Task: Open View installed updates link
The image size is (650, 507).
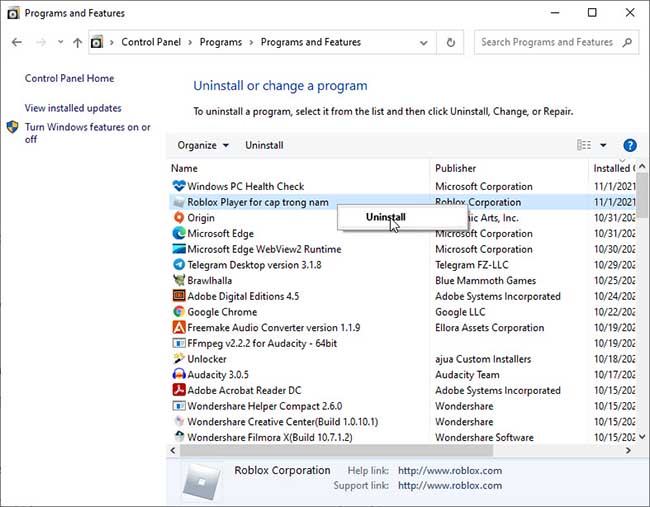Action: [73, 108]
